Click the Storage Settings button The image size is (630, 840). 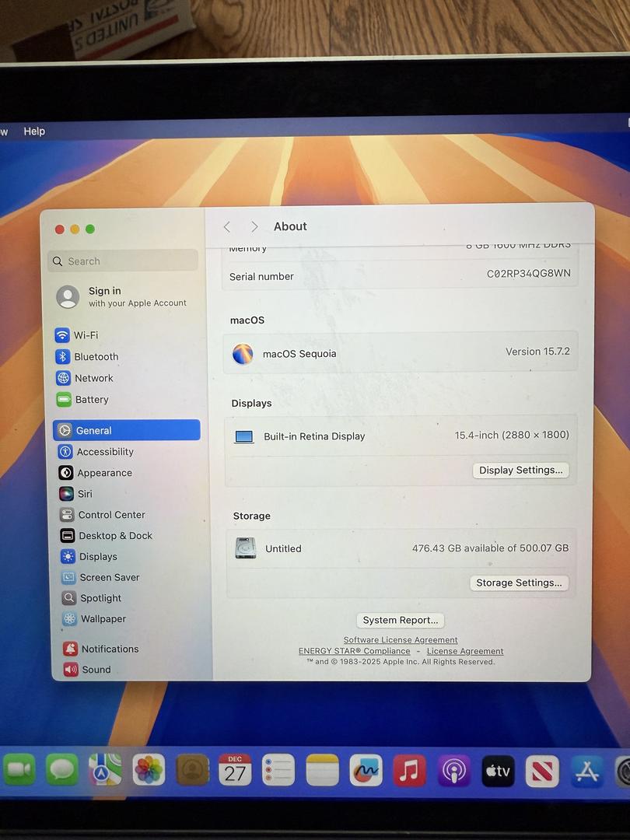pyautogui.click(x=519, y=583)
